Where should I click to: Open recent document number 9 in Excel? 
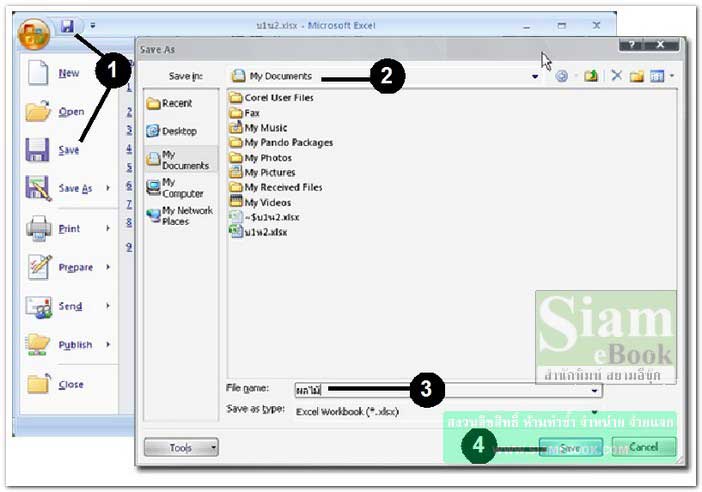[129, 247]
